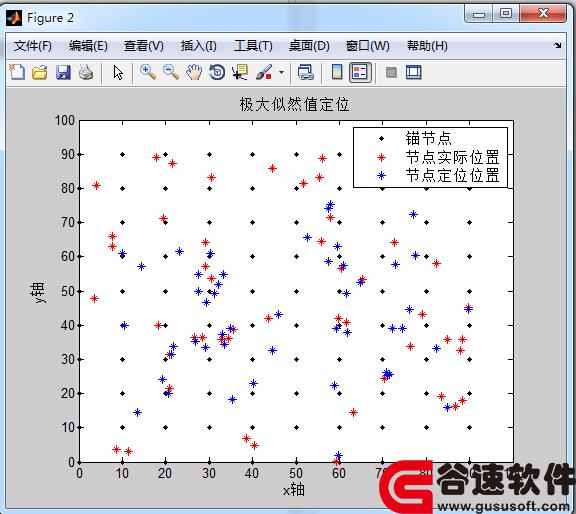Maximize the Figure 2 window
The width and height of the screenshot is (576, 514).
pos(506,14)
